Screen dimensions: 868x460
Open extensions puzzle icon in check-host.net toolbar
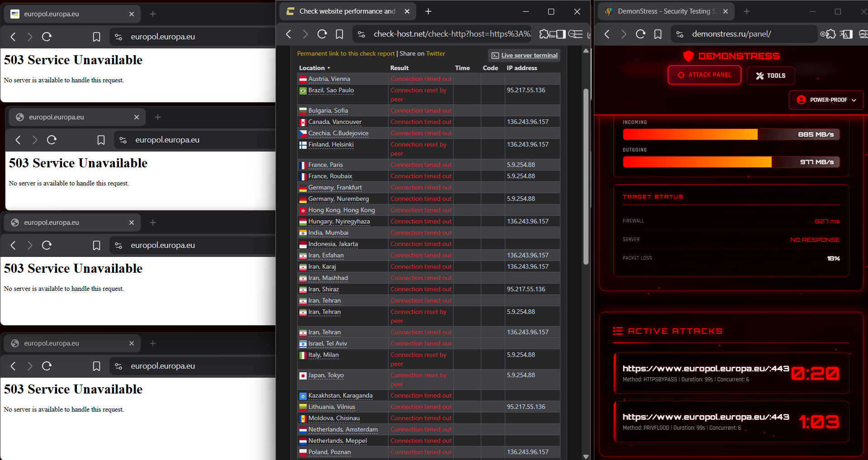coord(545,34)
